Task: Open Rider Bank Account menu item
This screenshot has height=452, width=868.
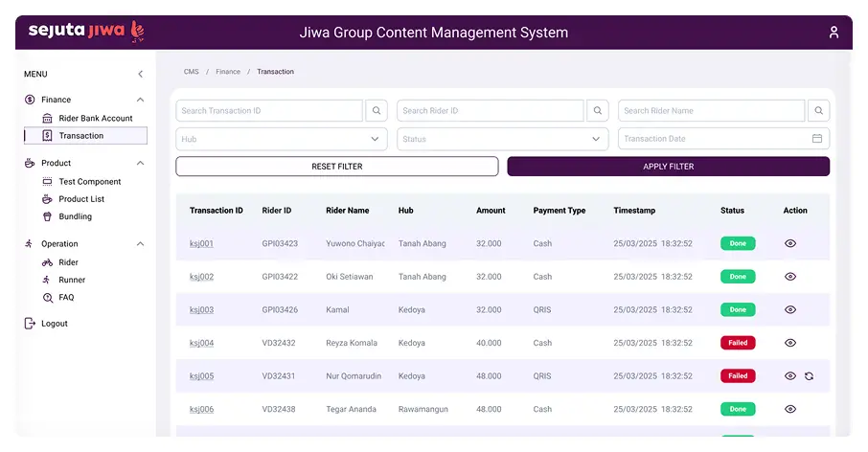Action: [x=95, y=118]
